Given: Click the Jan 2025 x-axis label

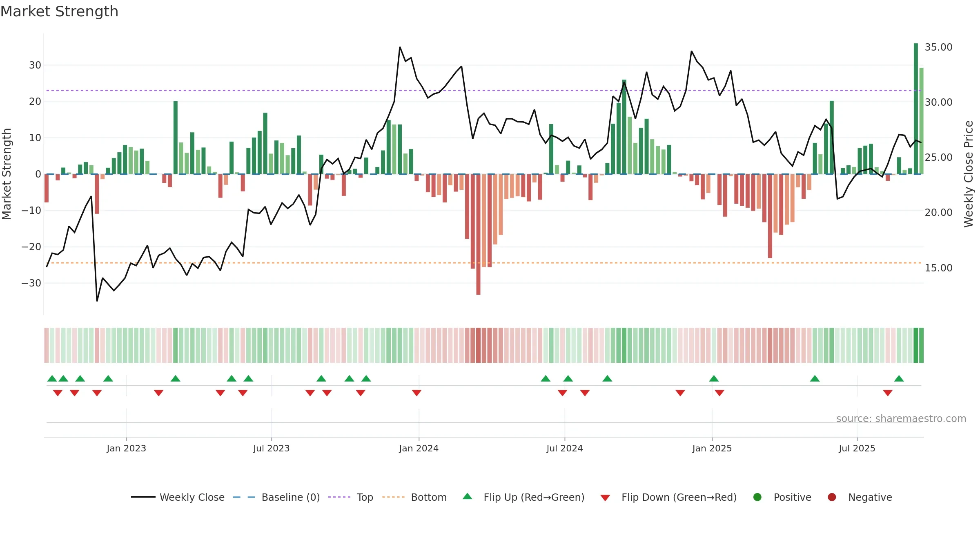Looking at the screenshot, I should pyautogui.click(x=712, y=448).
